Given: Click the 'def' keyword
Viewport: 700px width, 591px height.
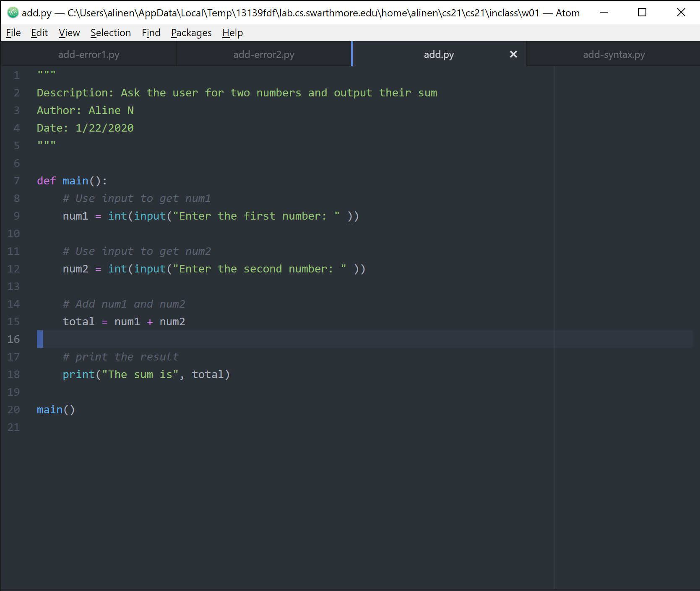Looking at the screenshot, I should coord(46,181).
